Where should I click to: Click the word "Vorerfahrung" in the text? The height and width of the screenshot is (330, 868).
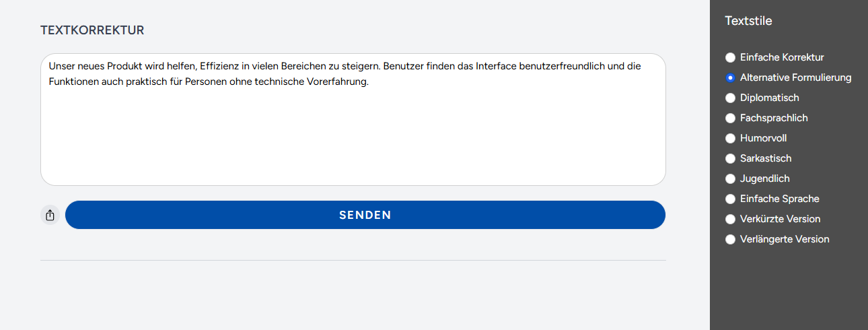(x=338, y=82)
